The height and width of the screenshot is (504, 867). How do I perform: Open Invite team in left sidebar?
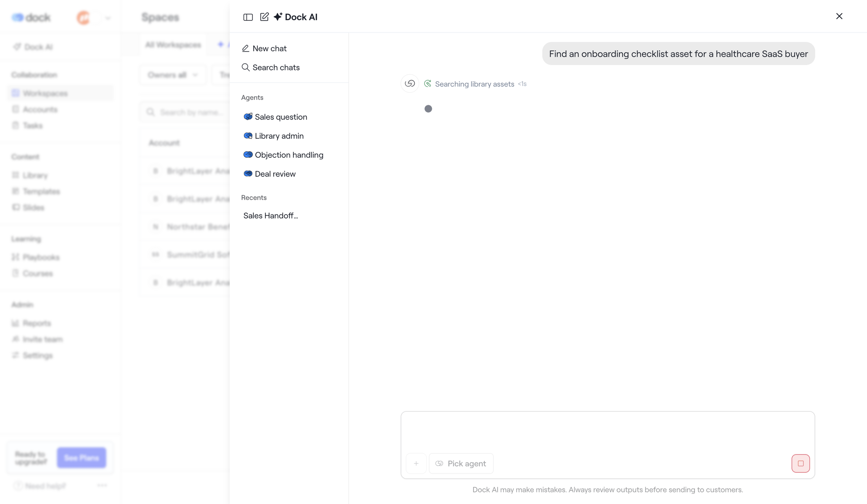pyautogui.click(x=43, y=339)
